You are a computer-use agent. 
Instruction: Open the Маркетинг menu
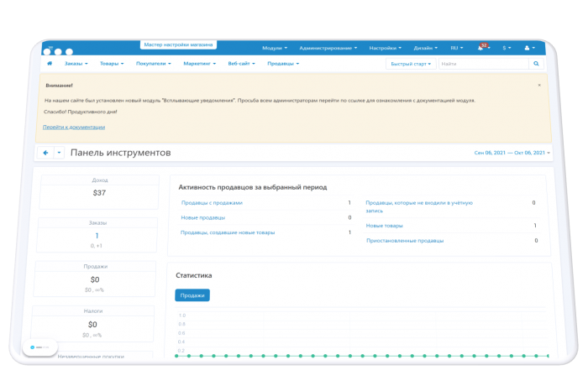pos(200,64)
